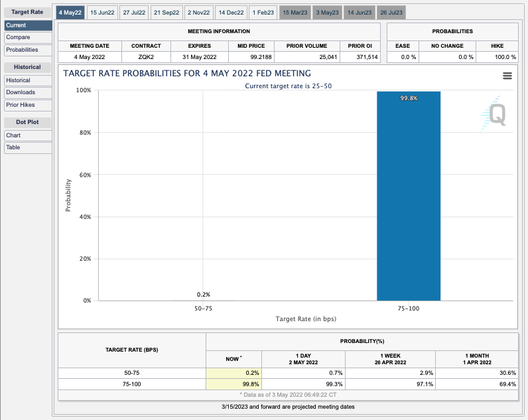
Task: Click the 97.1% one-week cell
Action: (x=390, y=384)
